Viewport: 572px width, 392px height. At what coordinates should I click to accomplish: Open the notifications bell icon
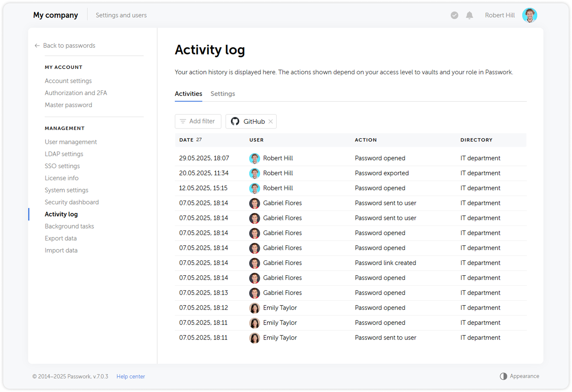pyautogui.click(x=469, y=15)
